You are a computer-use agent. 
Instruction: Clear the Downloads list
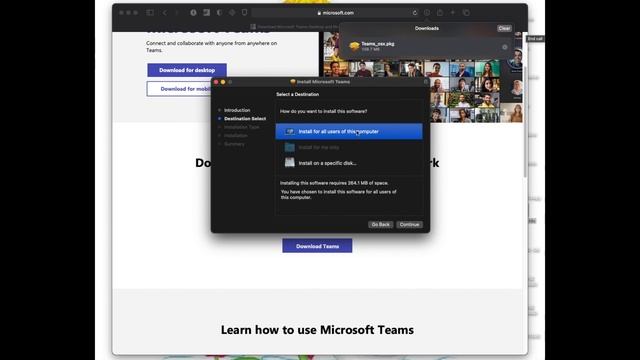[504, 28]
